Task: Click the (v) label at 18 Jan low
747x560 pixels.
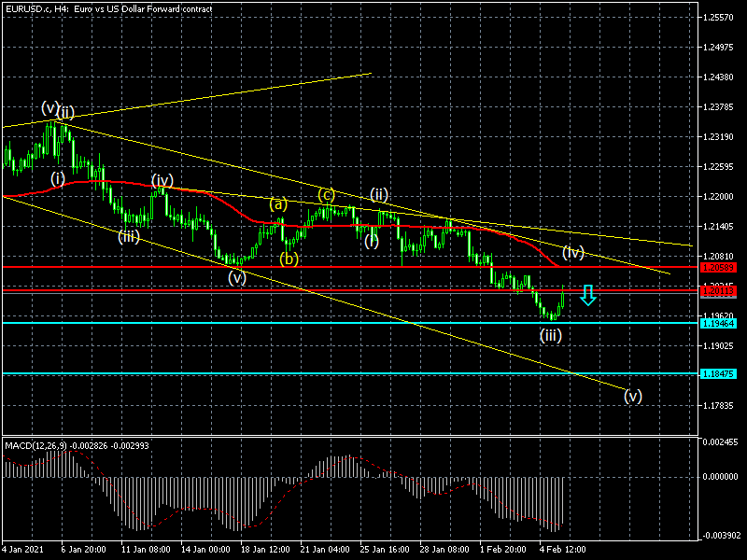Action: pyautogui.click(x=236, y=277)
